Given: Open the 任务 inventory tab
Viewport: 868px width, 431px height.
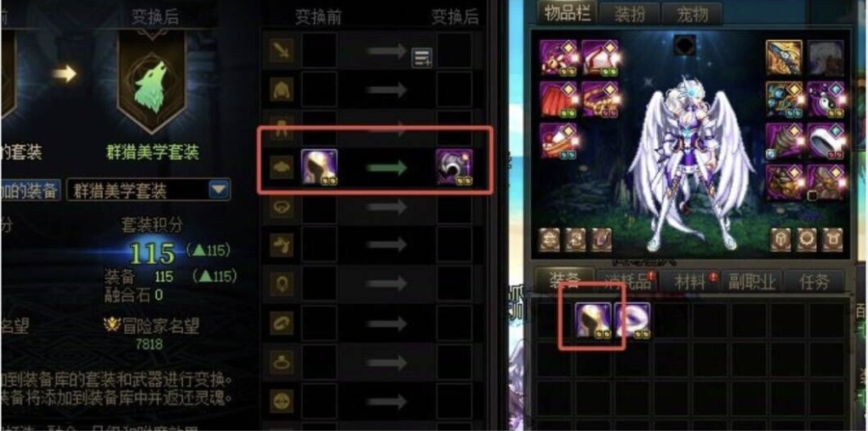Looking at the screenshot, I should coord(814,281).
